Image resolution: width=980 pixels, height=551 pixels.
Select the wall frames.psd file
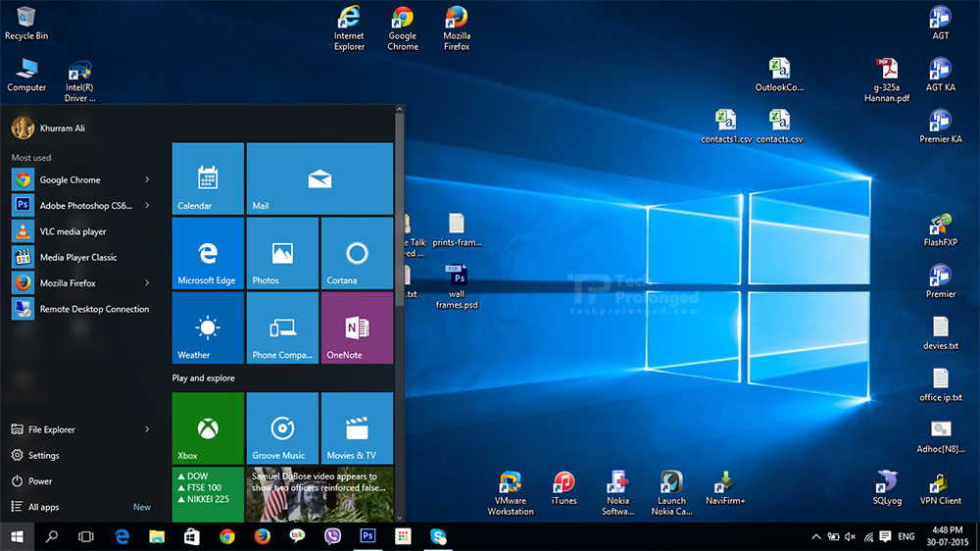457,286
